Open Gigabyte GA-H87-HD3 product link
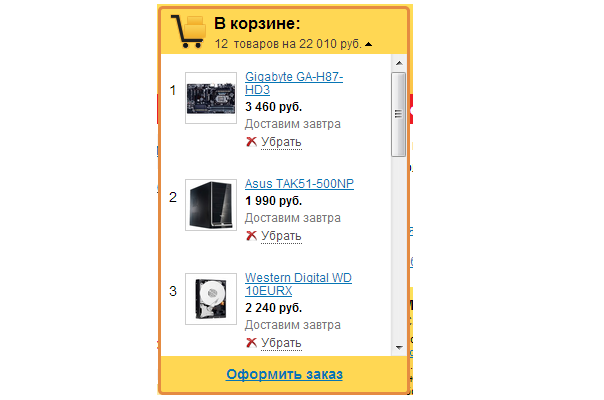The image size is (604, 400). click(294, 83)
